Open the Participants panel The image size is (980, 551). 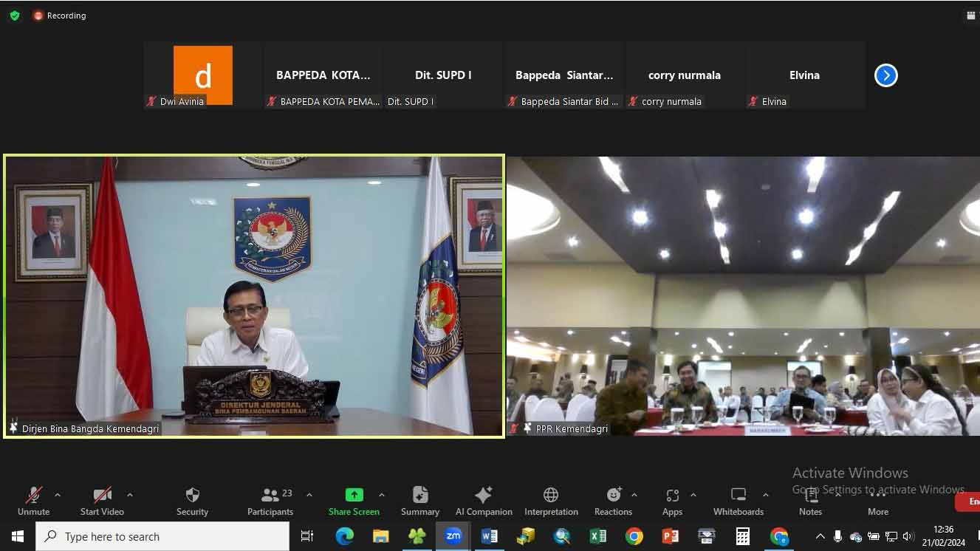tap(270, 500)
